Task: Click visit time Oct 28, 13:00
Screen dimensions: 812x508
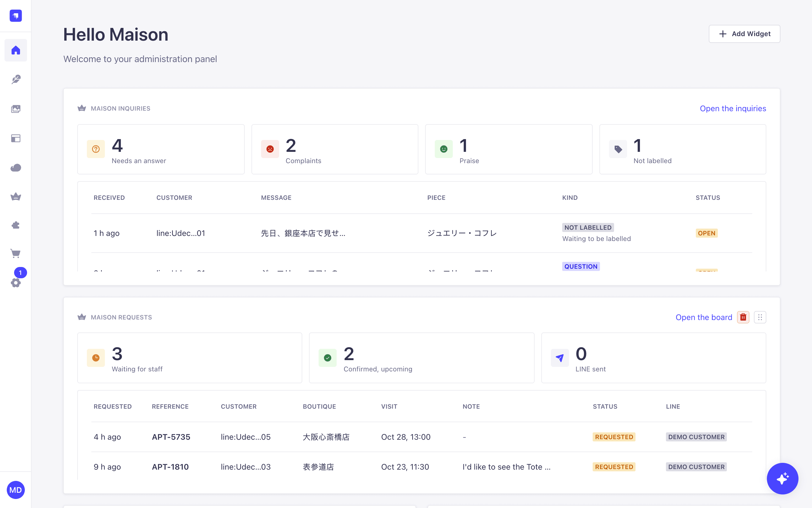Action: coord(406,437)
